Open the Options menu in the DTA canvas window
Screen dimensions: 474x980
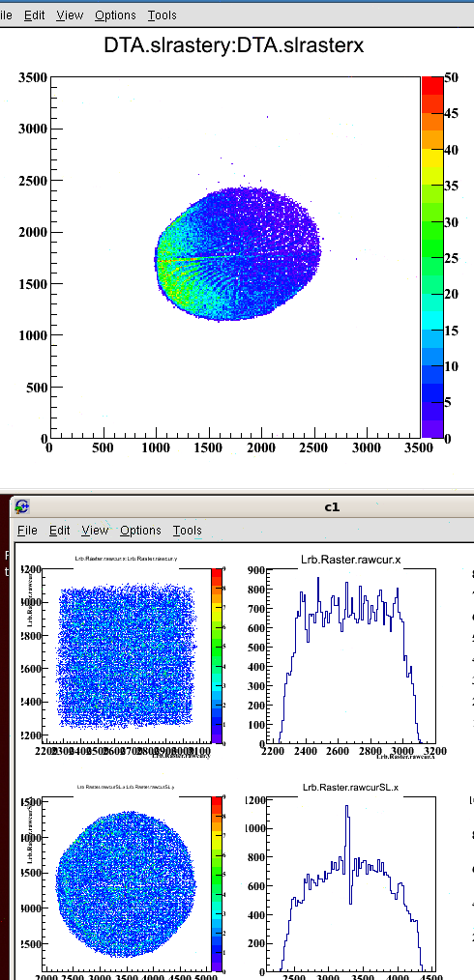click(115, 15)
